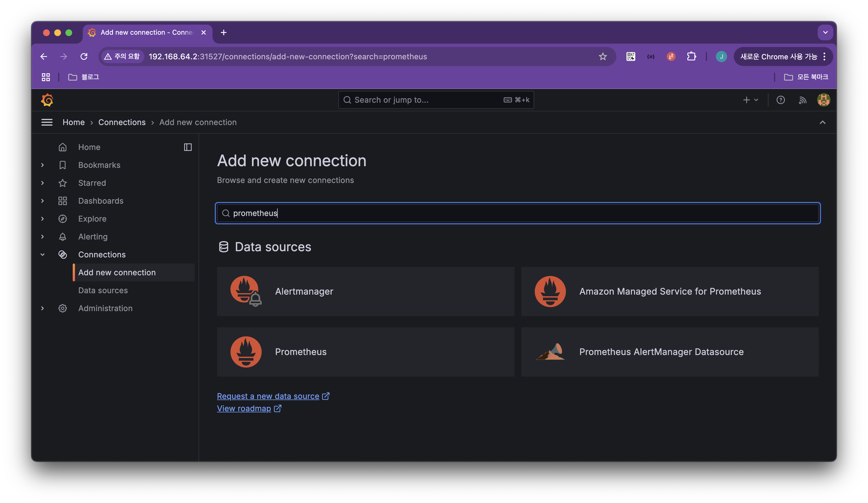Undock the sidebar menu panel

tap(188, 147)
